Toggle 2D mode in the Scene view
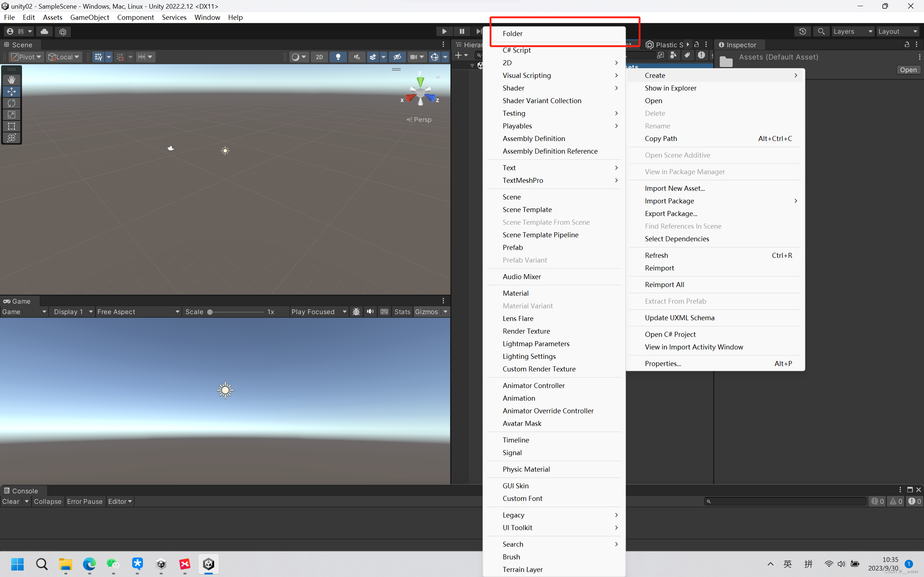This screenshot has height=577, width=924. [x=319, y=57]
